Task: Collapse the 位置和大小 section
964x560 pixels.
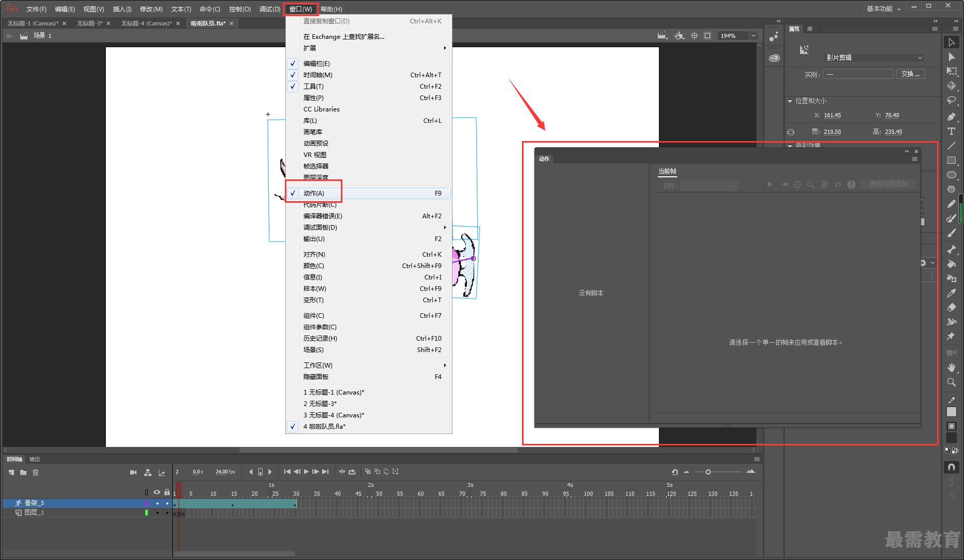Action: (x=790, y=101)
